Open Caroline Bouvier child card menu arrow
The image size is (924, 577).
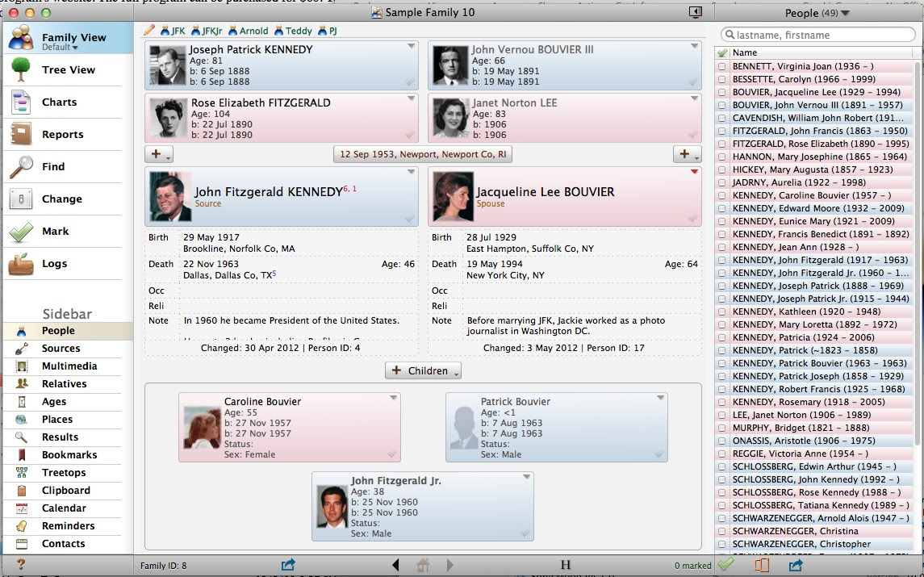tap(393, 398)
